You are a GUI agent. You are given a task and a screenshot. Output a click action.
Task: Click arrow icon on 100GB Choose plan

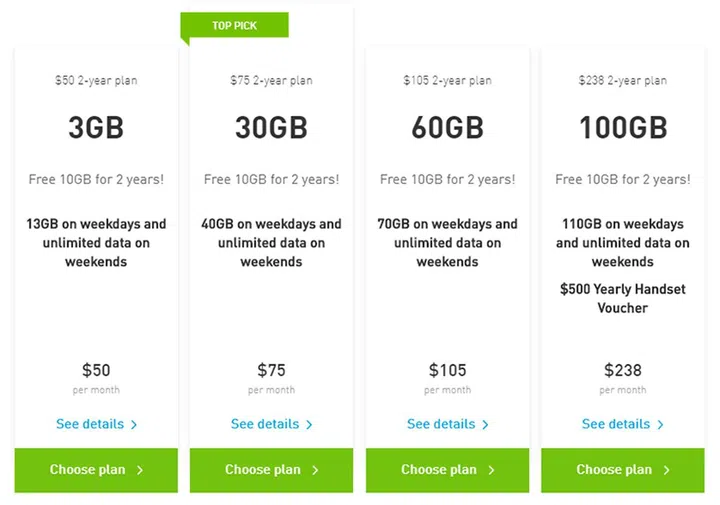point(666,470)
